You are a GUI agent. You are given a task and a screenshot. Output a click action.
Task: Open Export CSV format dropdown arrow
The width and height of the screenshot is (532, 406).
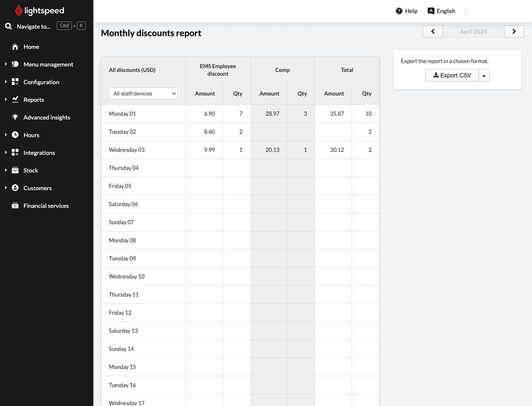point(484,75)
